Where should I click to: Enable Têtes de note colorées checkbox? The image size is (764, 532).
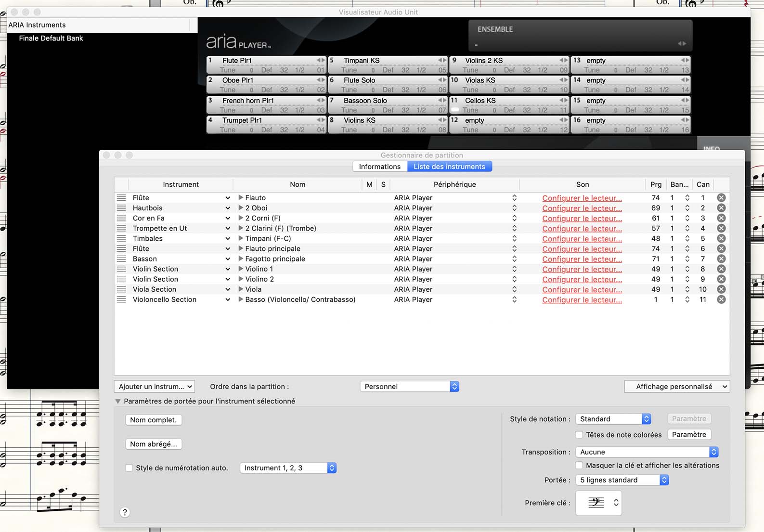pos(580,435)
